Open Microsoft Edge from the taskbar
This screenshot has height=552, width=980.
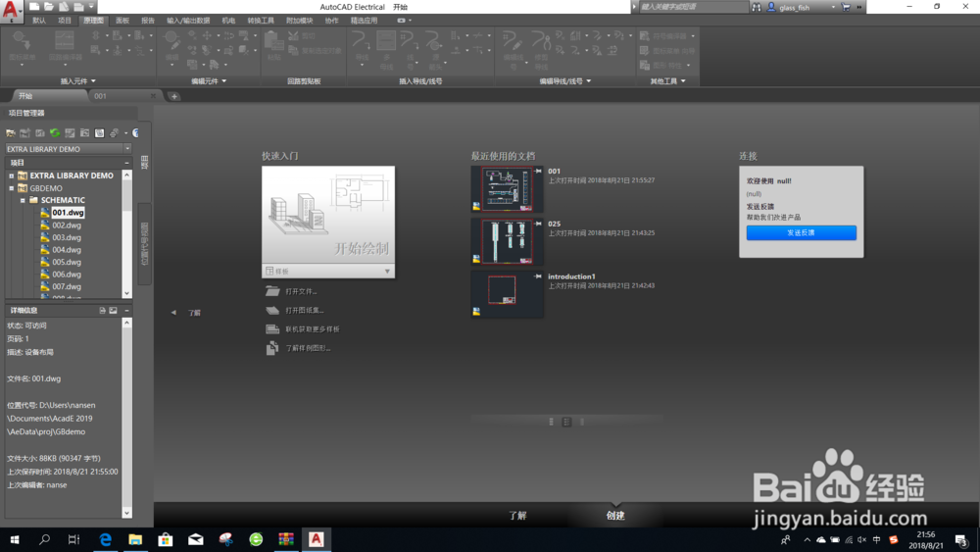click(105, 539)
